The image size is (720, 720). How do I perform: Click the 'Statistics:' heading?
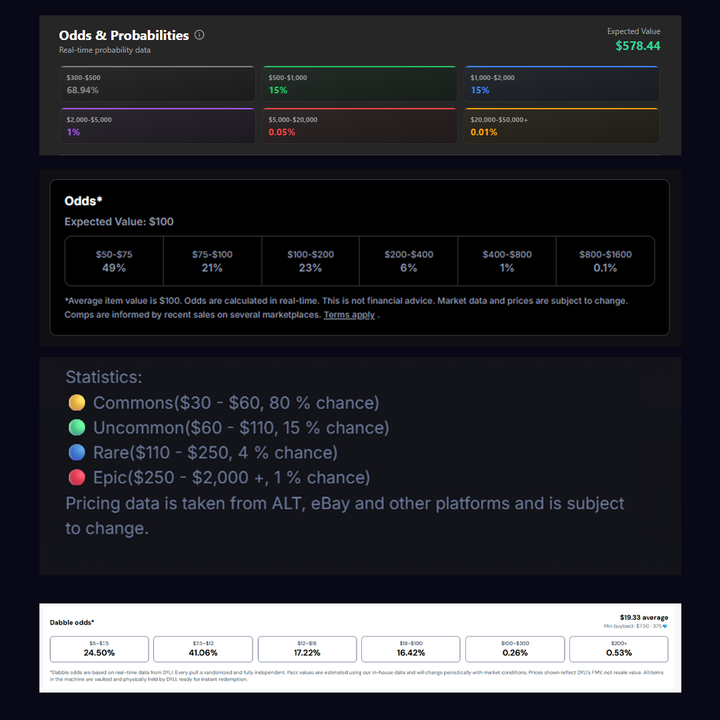[104, 377]
